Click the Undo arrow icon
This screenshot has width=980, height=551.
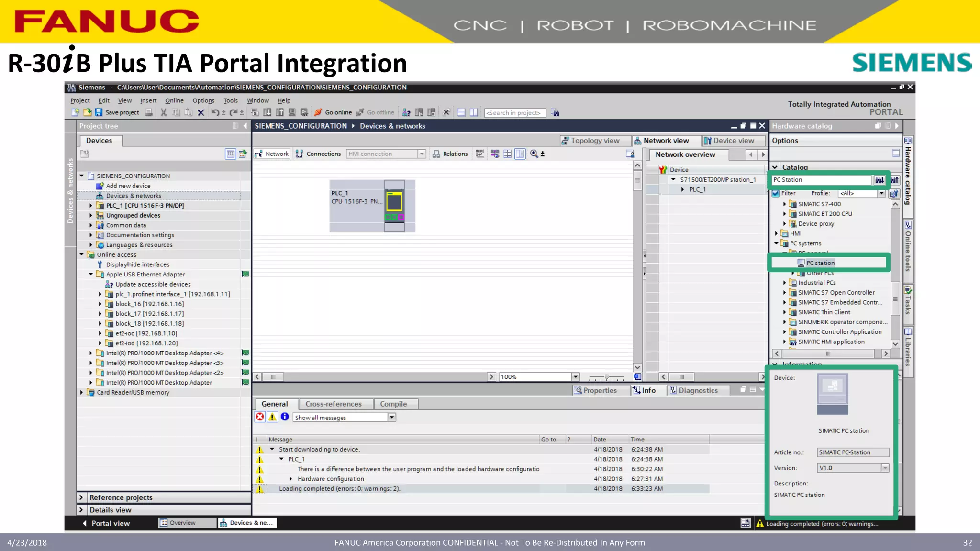point(215,112)
